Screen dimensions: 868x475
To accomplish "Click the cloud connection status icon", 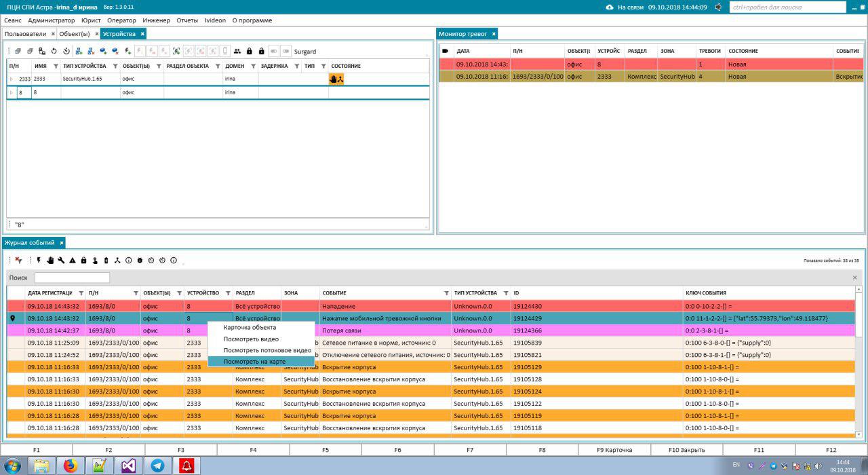I will pos(610,7).
